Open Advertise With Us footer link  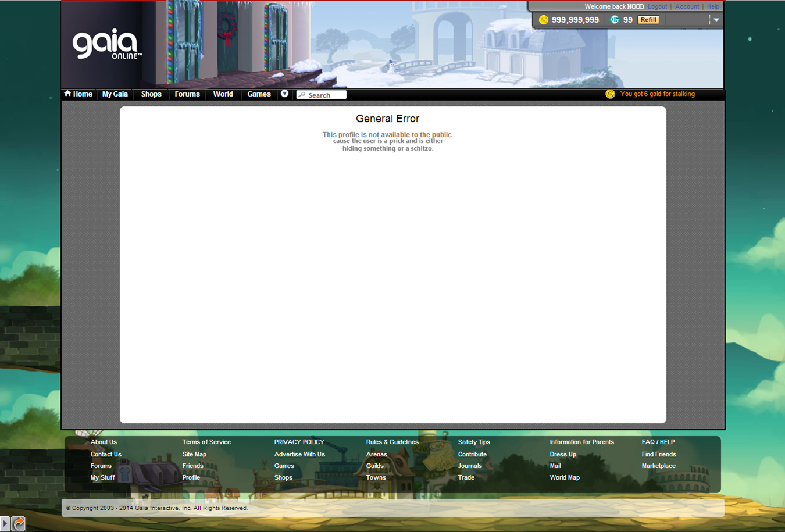(x=299, y=454)
